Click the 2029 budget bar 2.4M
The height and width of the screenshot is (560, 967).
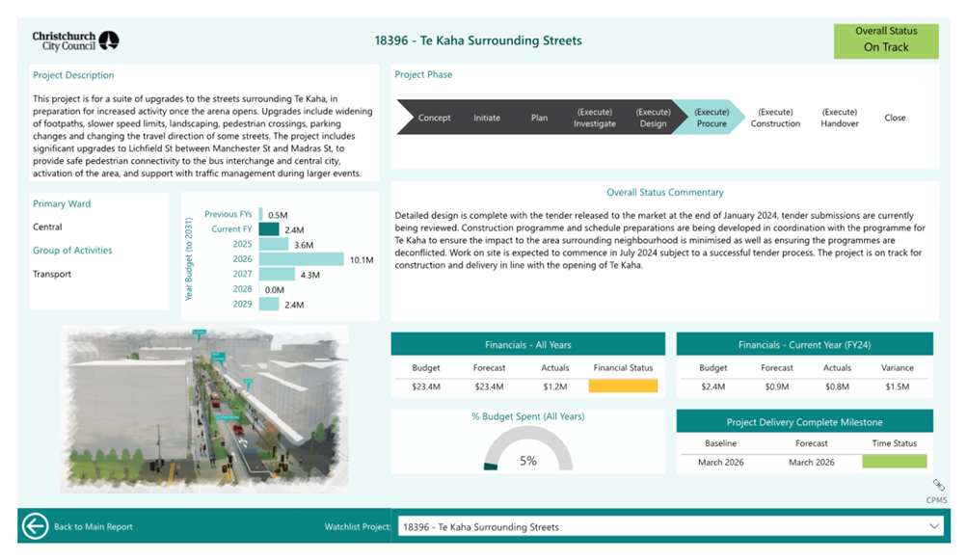tap(269, 304)
